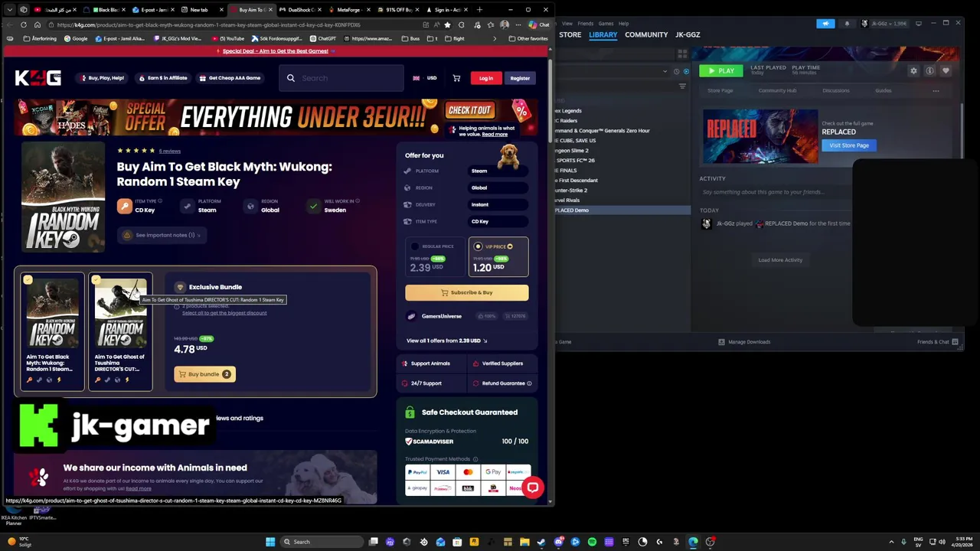Viewport: 980px width, 551px height.
Task: Open Spotify from the taskbar
Action: point(592,542)
